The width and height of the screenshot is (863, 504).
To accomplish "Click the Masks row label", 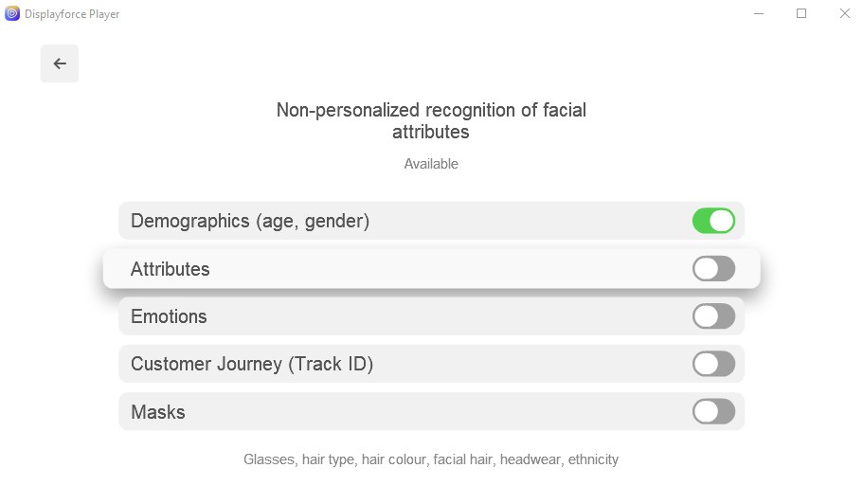I will (158, 412).
